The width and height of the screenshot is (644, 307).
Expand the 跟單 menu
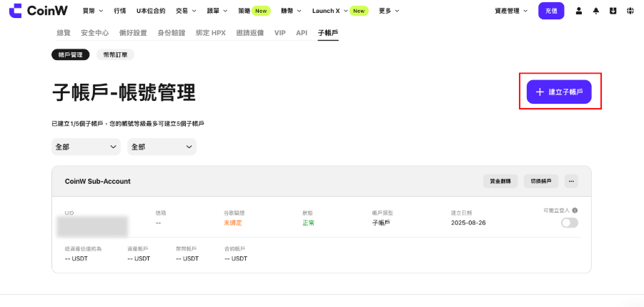(217, 11)
